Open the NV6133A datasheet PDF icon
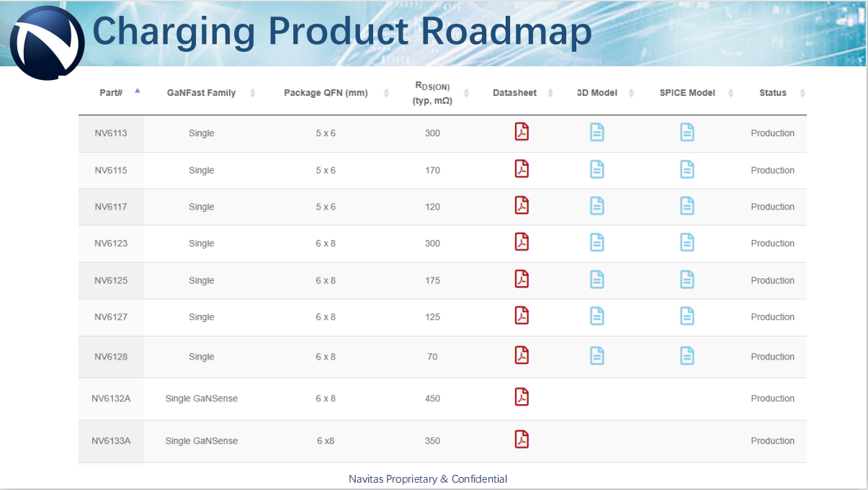This screenshot has height=490, width=868. [x=522, y=440]
